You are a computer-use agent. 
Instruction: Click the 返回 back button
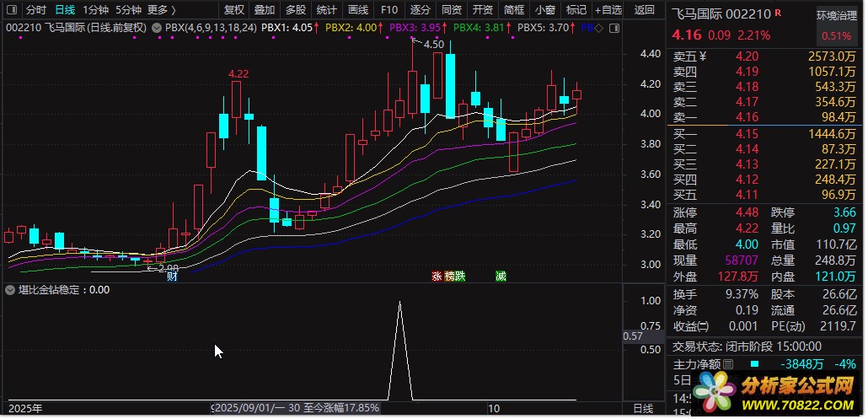644,10
